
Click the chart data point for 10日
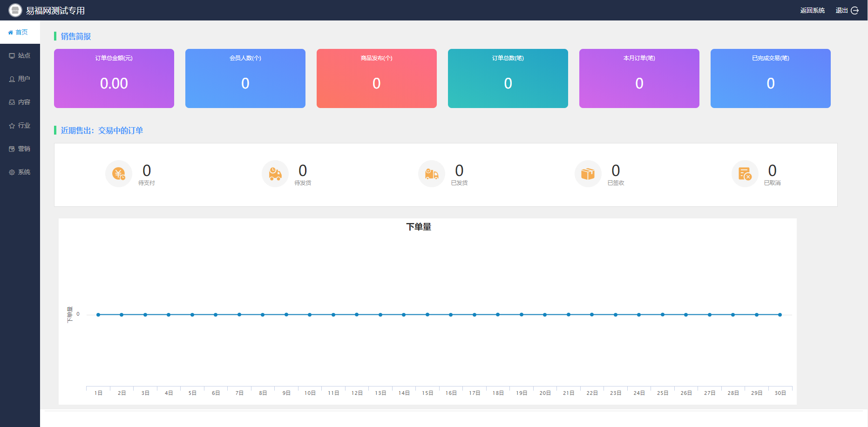tap(310, 315)
